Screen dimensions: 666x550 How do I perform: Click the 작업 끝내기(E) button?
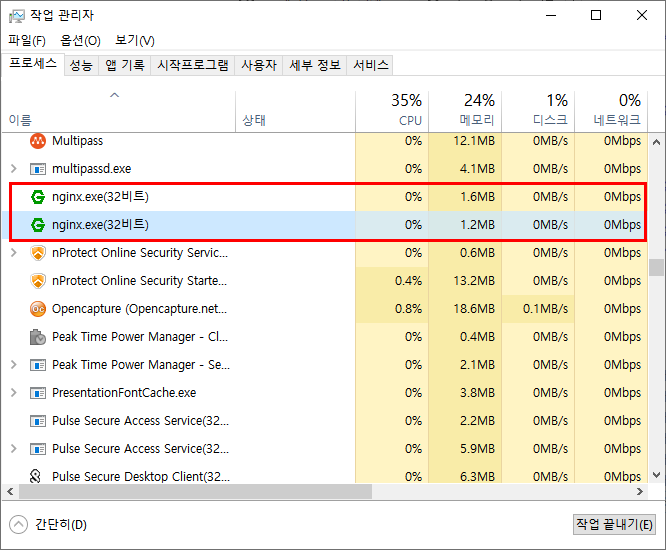[614, 525]
